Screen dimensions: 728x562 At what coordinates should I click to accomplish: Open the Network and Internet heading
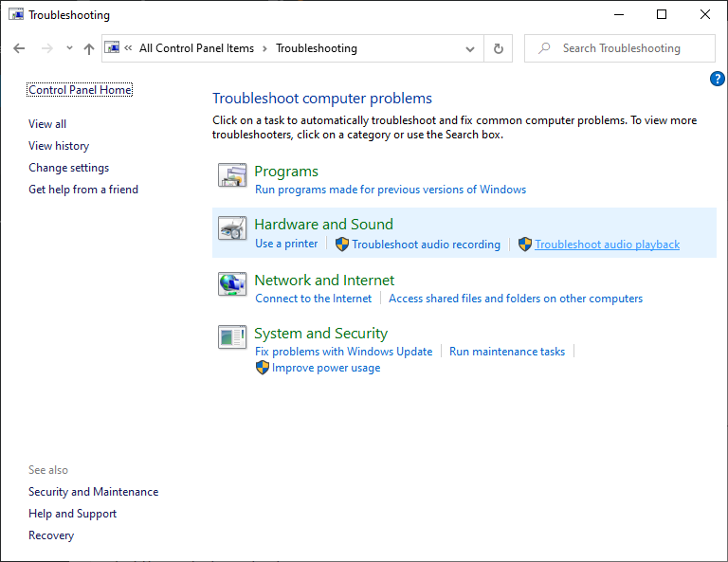click(324, 281)
